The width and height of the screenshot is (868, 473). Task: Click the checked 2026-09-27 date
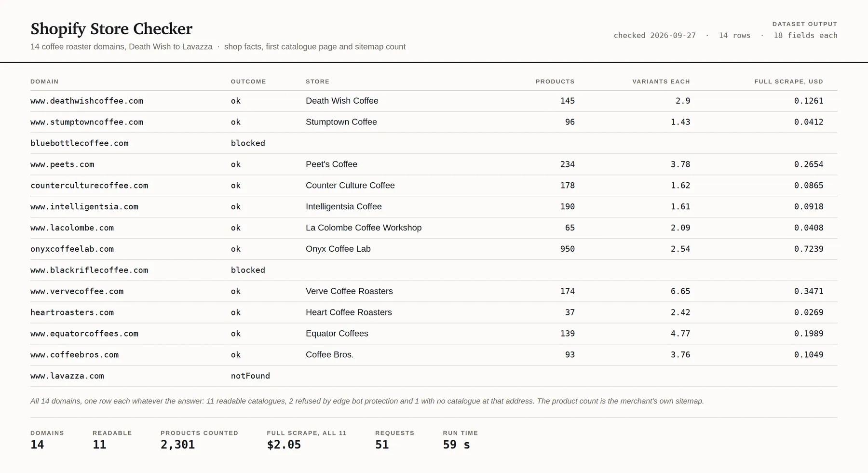click(x=654, y=36)
